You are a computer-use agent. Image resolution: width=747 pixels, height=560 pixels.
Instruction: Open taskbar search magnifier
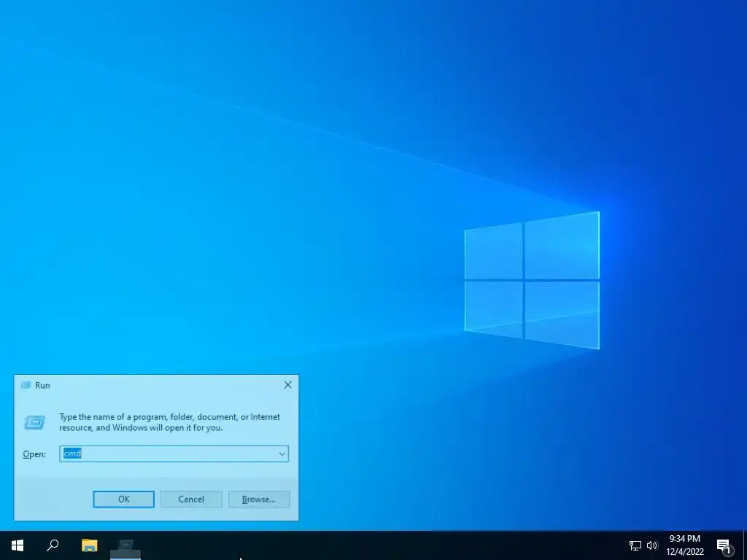53,545
